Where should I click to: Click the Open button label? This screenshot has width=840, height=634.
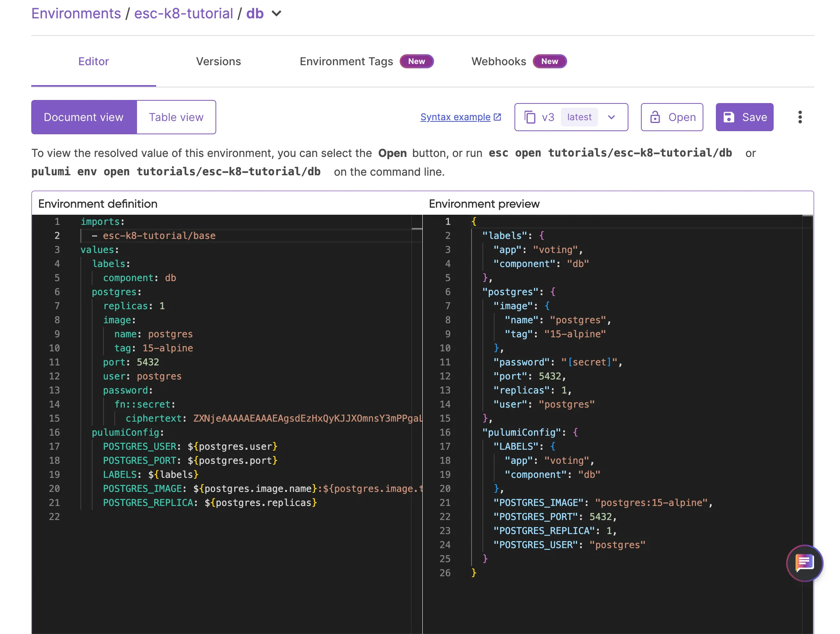tap(682, 117)
